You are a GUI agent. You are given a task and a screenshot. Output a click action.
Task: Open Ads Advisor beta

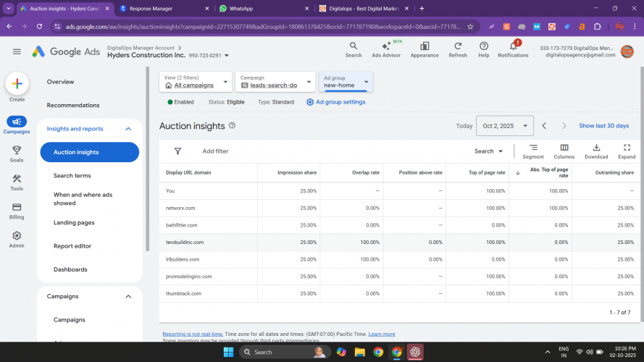coord(386,49)
